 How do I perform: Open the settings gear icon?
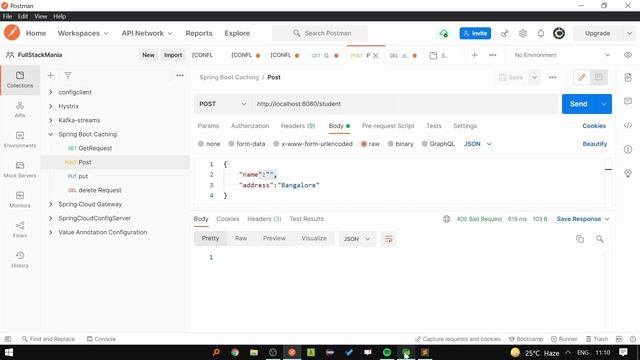pyautogui.click(x=523, y=33)
